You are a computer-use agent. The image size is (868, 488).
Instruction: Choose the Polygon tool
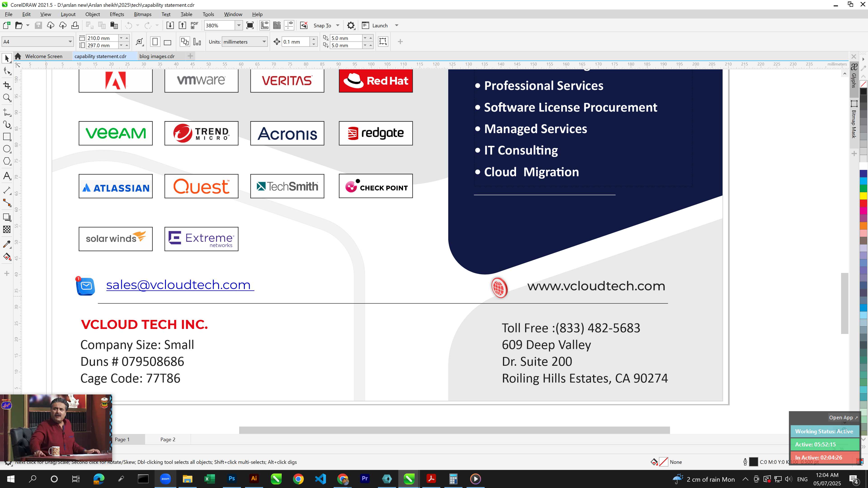tap(7, 161)
